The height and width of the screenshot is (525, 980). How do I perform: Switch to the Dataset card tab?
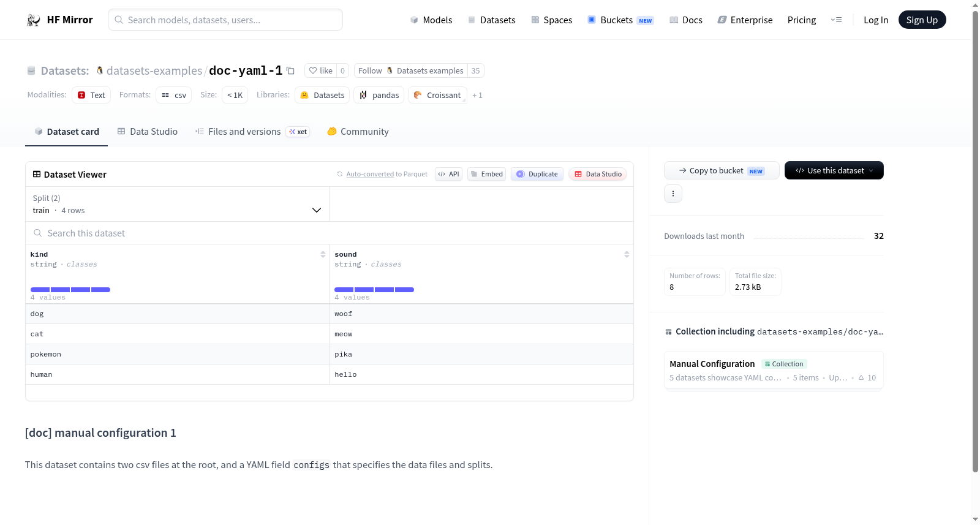click(x=66, y=132)
